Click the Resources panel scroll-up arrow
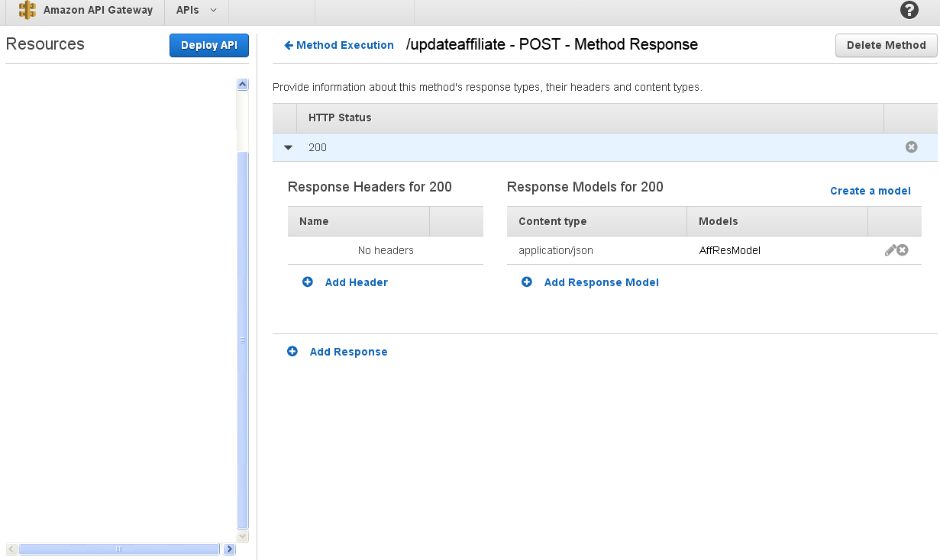Image resolution: width=940 pixels, height=560 pixels. 243,85
